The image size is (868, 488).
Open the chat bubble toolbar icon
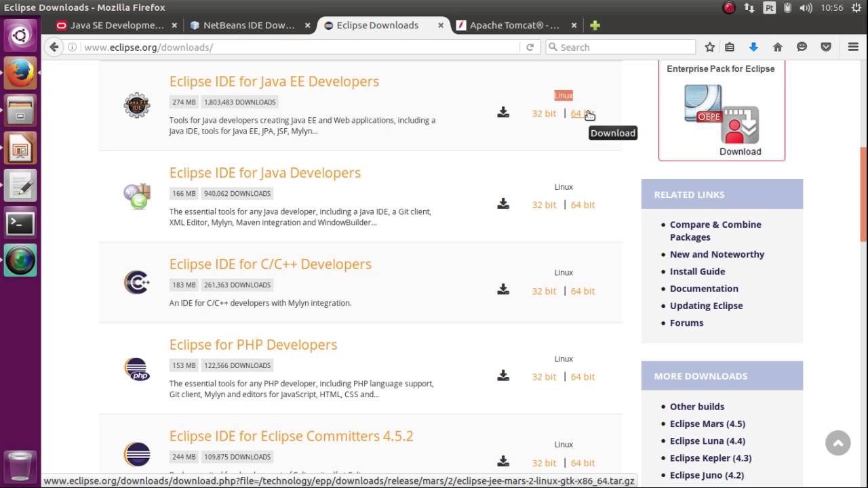click(x=802, y=47)
